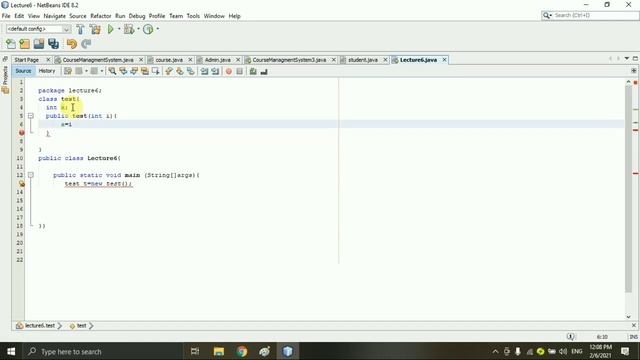Open the Team menu
The height and width of the screenshot is (360, 640).
(x=176, y=16)
